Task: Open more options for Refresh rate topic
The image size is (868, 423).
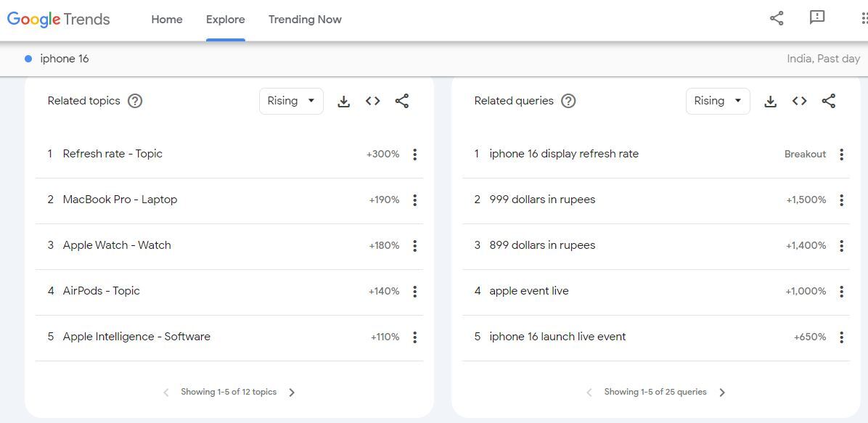Action: (414, 155)
